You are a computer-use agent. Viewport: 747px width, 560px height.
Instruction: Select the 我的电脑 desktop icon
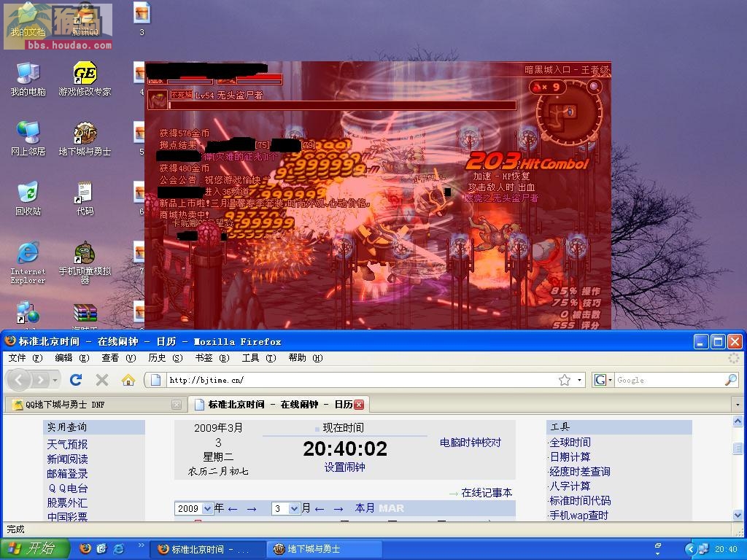point(28,79)
